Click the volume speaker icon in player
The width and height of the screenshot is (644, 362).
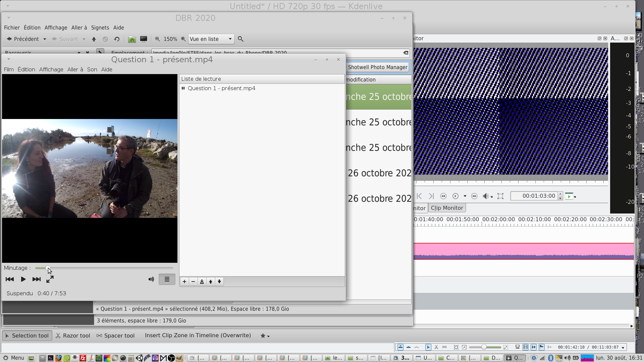tap(151, 279)
